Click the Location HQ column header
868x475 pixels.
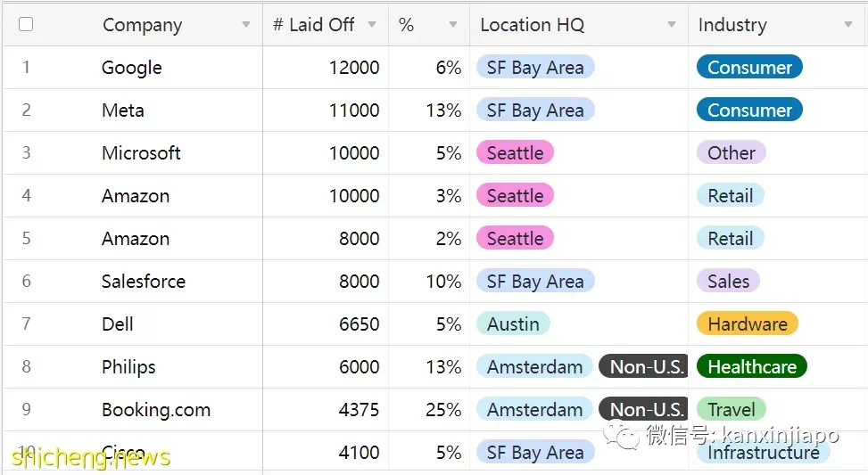pos(532,24)
